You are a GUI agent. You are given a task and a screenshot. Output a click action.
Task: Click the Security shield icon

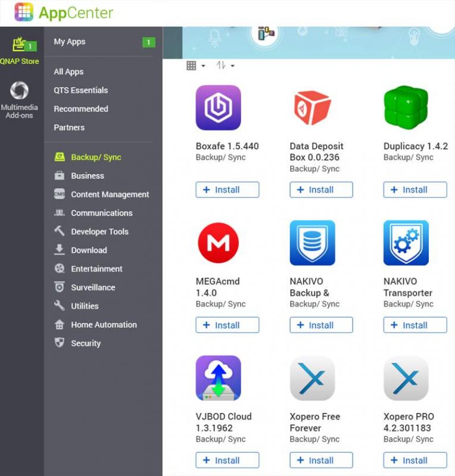(60, 343)
